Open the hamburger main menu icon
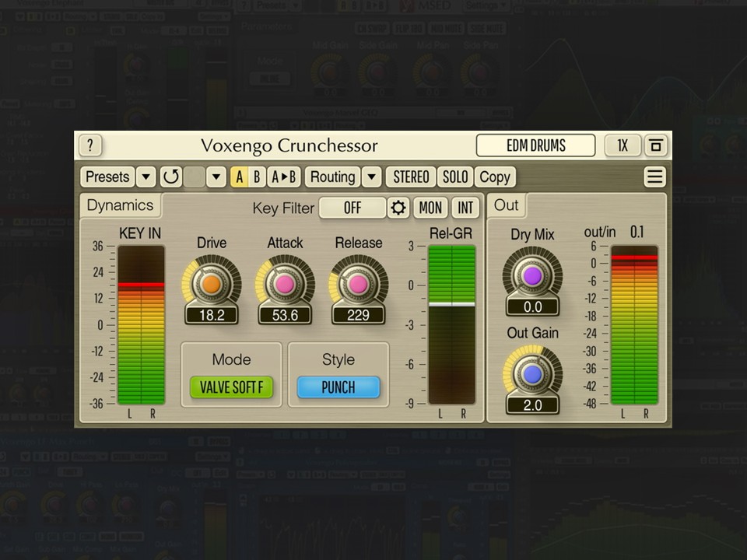The height and width of the screenshot is (560, 747). tap(654, 177)
